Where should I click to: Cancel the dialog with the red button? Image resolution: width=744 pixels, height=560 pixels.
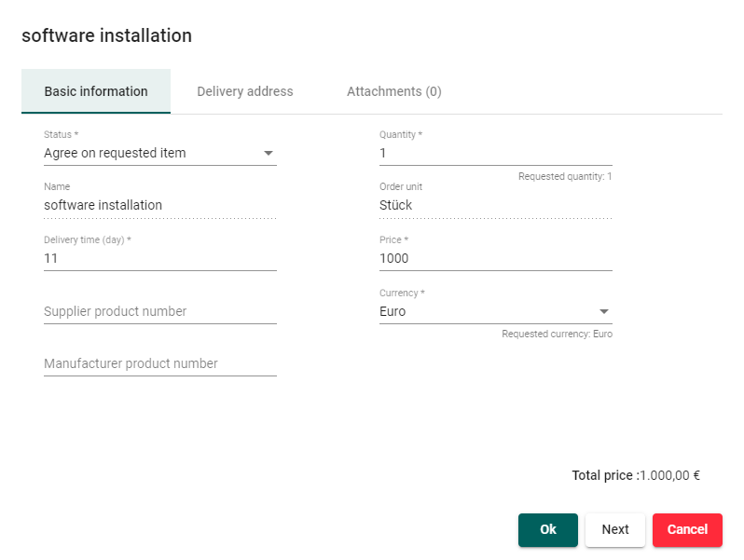pyautogui.click(x=687, y=529)
